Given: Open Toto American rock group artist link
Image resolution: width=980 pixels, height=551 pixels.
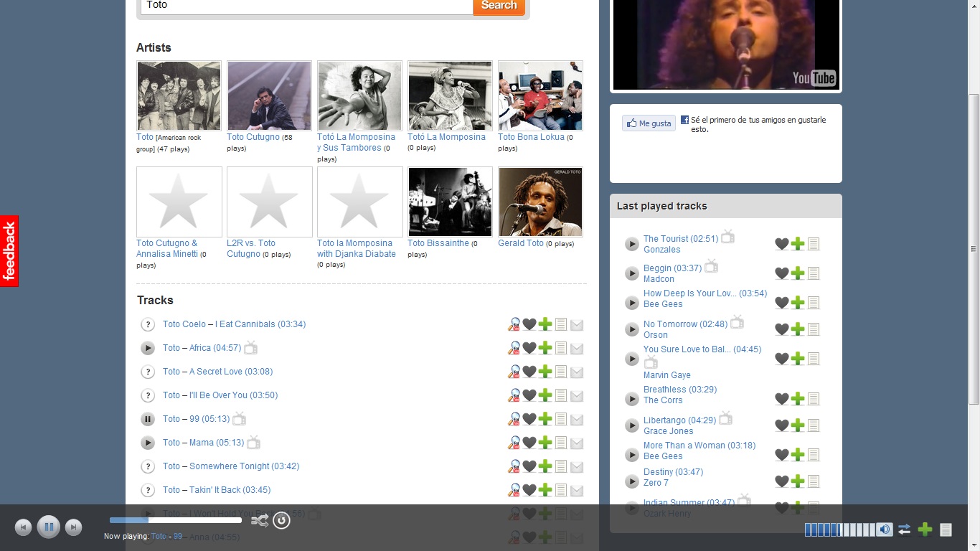Looking at the screenshot, I should 145,137.
